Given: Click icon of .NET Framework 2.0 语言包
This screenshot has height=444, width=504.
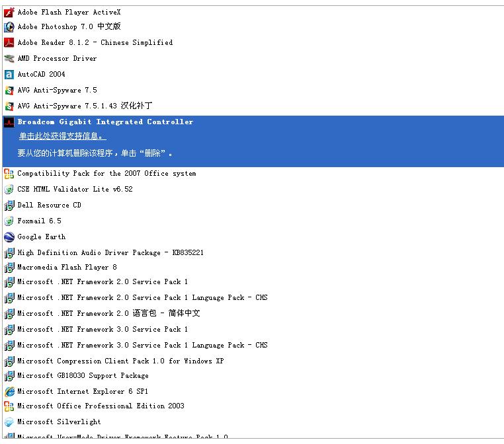Looking at the screenshot, I should coord(9,314).
